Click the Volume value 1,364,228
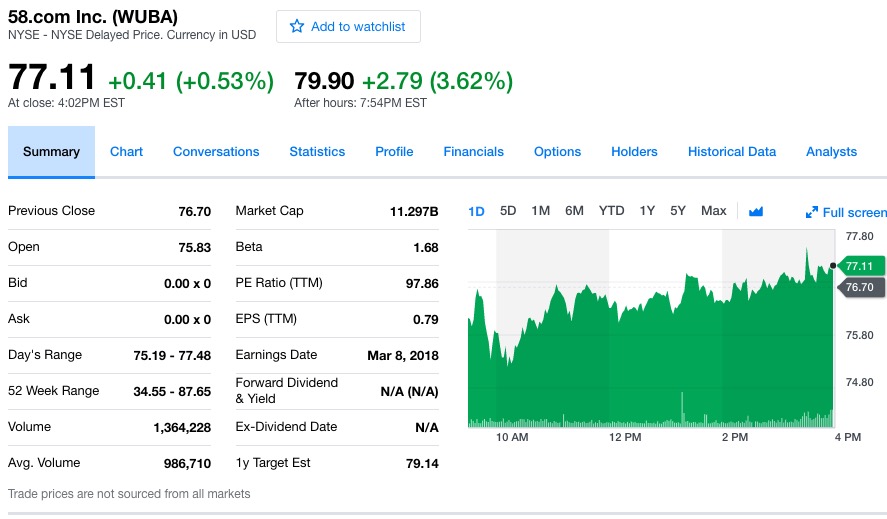 182,428
